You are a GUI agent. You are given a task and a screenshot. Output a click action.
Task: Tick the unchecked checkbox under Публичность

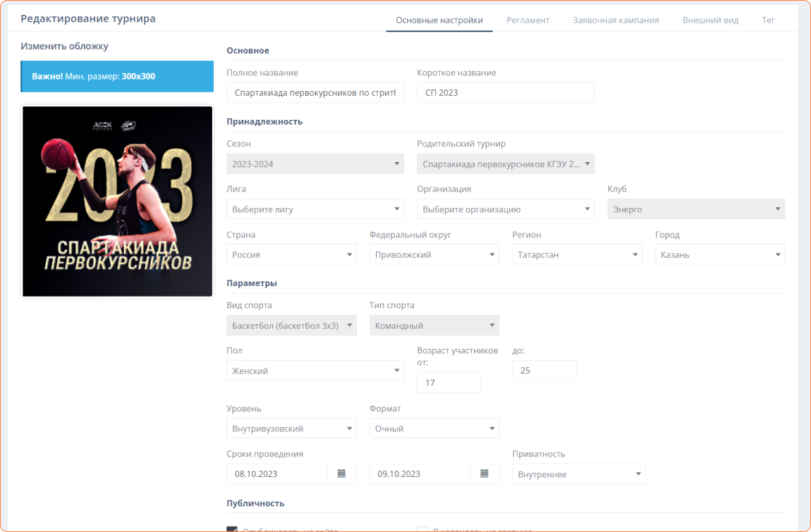point(422,529)
